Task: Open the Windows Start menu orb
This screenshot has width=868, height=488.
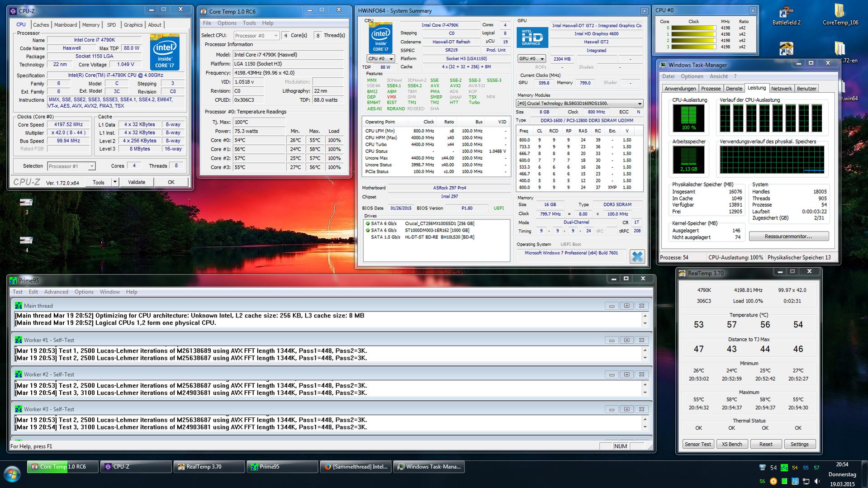Action: [12, 474]
